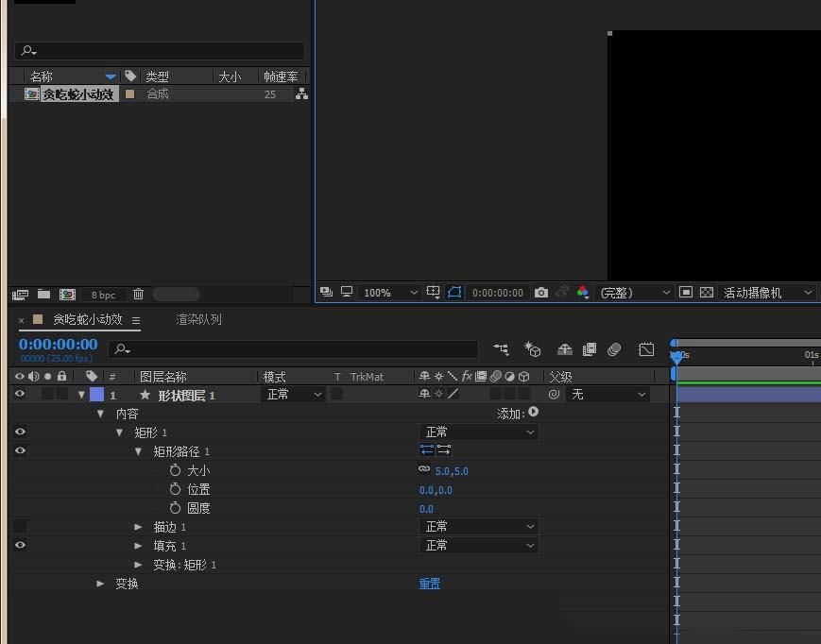Click the new composition icon

pos(67,295)
